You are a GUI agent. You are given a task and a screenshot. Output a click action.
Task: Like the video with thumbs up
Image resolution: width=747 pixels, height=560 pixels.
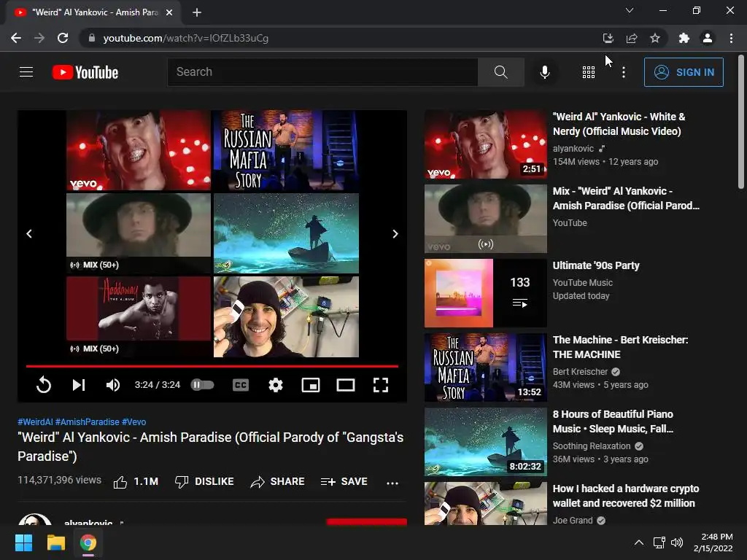(x=136, y=482)
